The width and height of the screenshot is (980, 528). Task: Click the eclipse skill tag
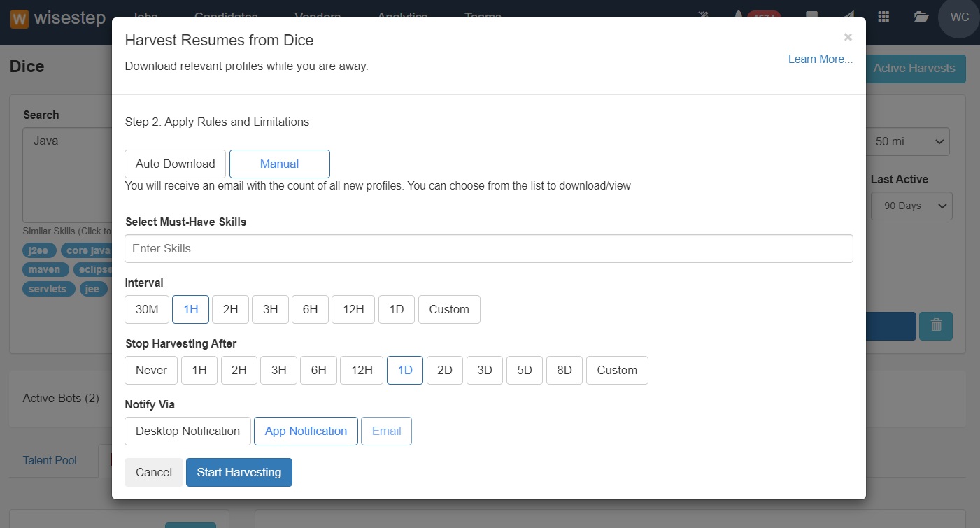click(93, 269)
